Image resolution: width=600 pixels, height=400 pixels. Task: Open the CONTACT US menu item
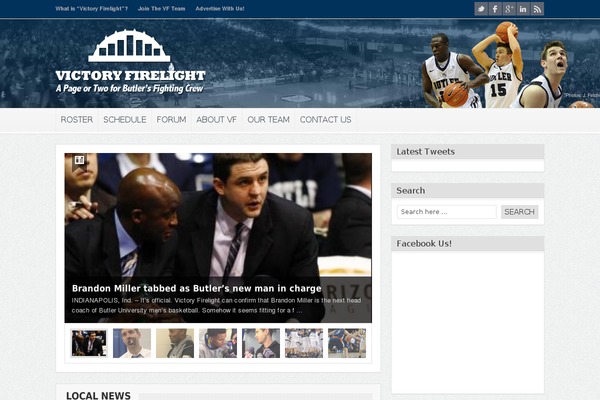325,120
